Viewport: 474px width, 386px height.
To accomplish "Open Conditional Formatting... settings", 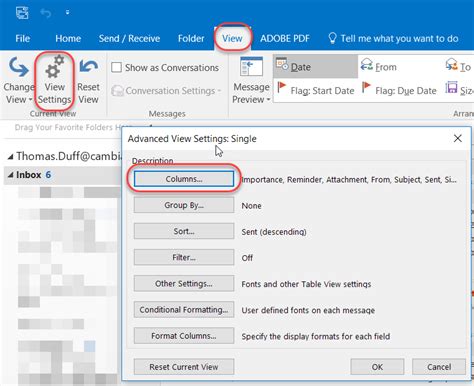I will tap(184, 310).
